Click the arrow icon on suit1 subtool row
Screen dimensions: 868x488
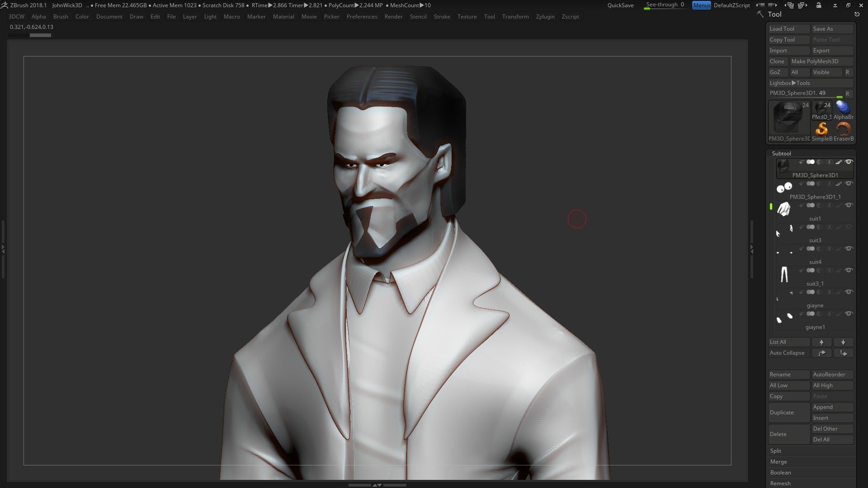pos(802,206)
